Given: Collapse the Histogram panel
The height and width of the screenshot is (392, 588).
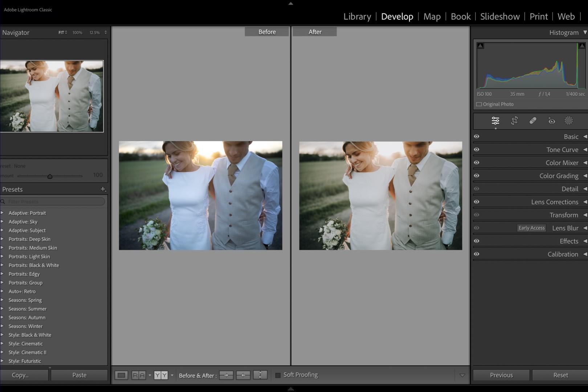Looking at the screenshot, I should (x=585, y=32).
